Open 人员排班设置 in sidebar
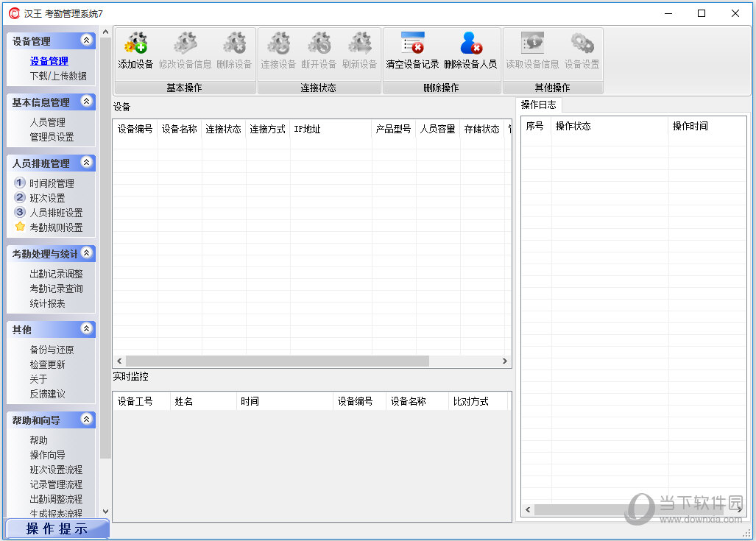This screenshot has width=756, height=541. click(57, 213)
